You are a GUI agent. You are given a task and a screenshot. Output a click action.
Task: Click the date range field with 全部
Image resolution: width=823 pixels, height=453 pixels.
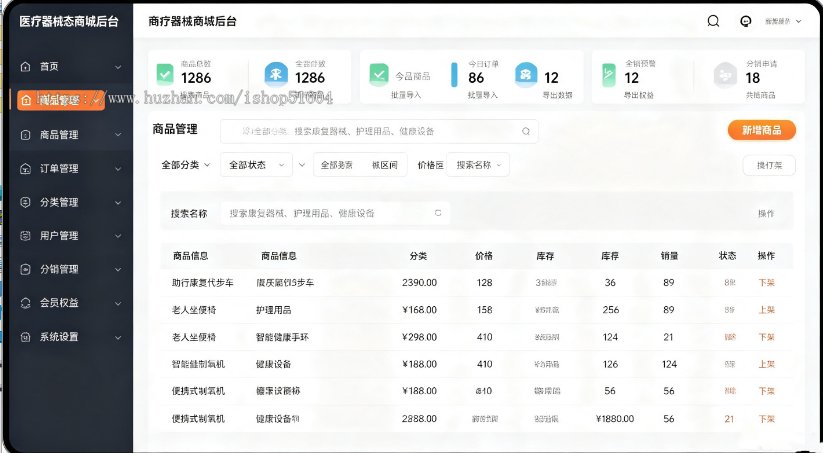point(360,165)
